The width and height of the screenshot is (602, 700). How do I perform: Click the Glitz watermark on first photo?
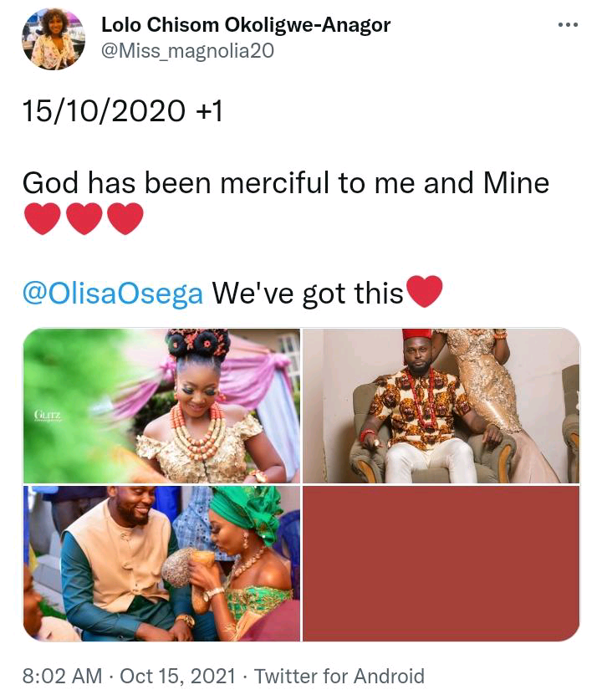(46, 412)
